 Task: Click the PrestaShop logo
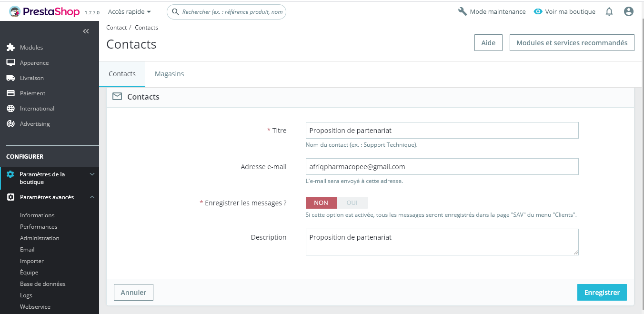(44, 11)
